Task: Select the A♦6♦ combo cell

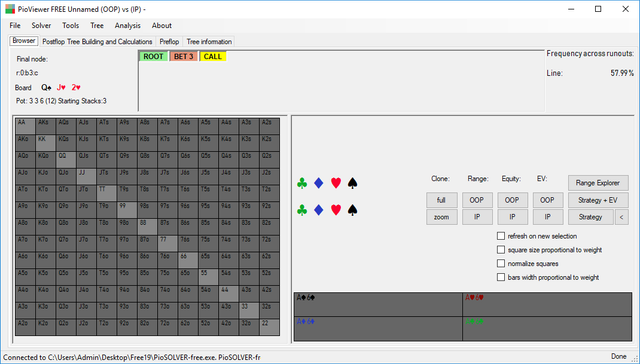Action: (x=378, y=328)
